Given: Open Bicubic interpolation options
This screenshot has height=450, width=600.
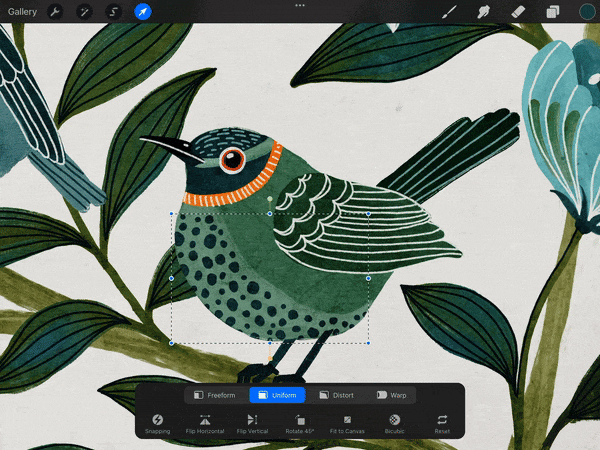Looking at the screenshot, I should (x=395, y=424).
